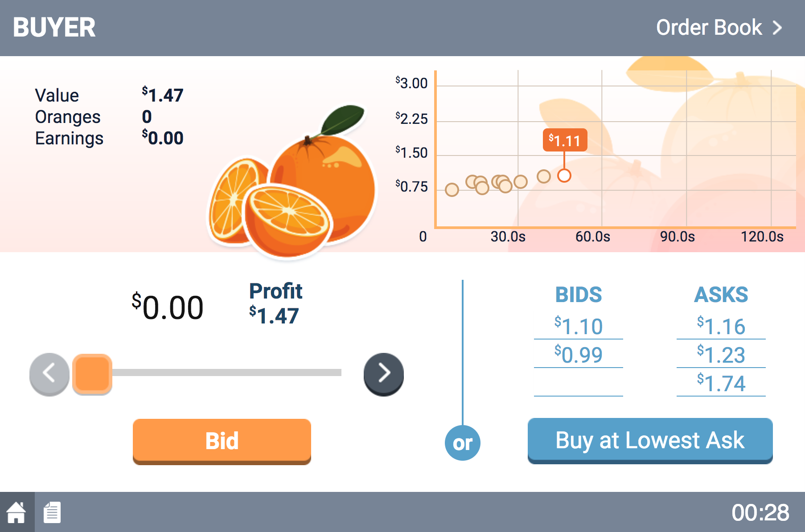
Task: Click Buy at Lowest Ask button
Action: coord(650,441)
